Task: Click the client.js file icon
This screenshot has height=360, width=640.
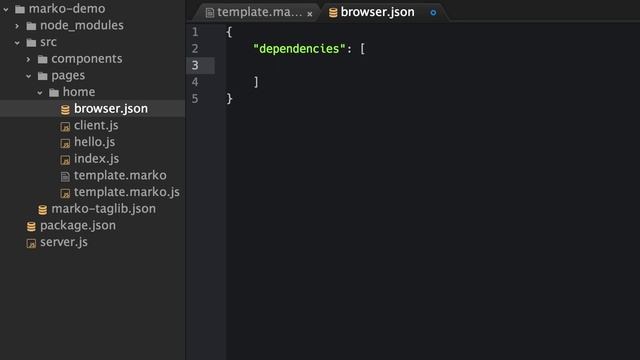Action: tap(65, 127)
